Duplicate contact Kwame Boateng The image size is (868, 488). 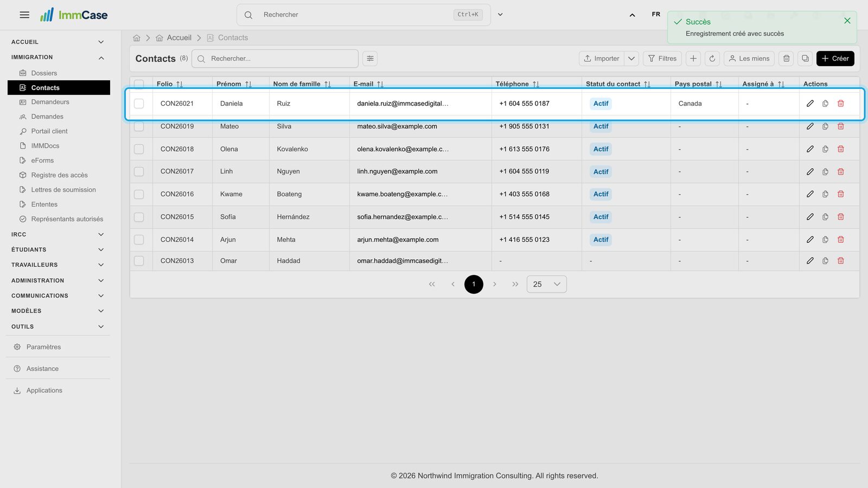(x=825, y=194)
